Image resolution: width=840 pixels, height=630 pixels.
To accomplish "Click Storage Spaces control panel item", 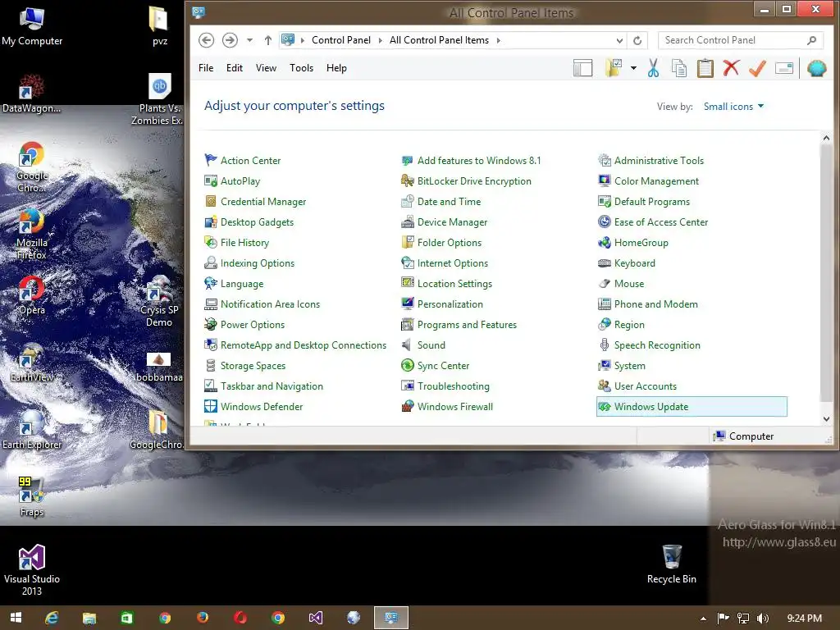I will point(244,366).
